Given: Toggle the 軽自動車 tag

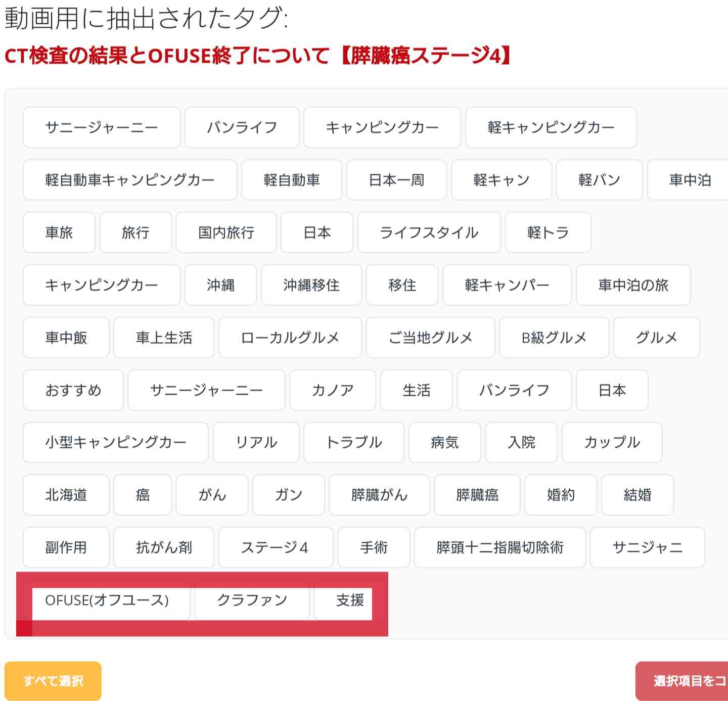Looking at the screenshot, I should tap(292, 180).
